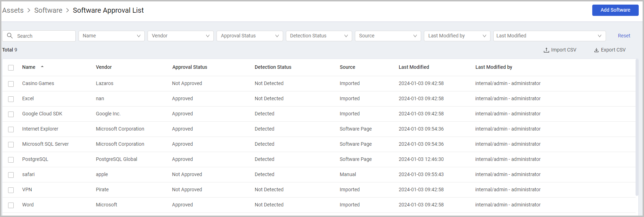644x217 pixels.
Task: Check the Microsoft SQL Server row checkbox
Action: [11, 145]
